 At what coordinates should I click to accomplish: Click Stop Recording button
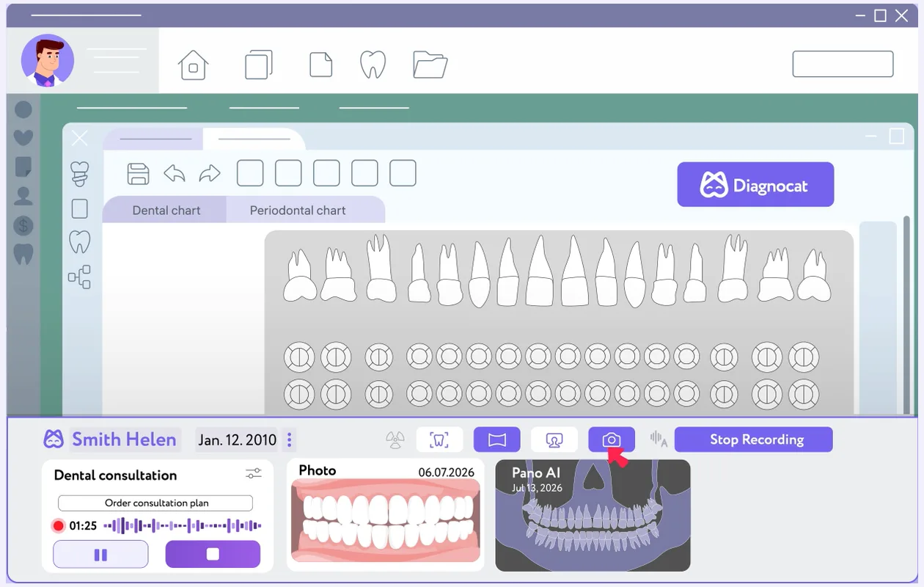[x=754, y=440]
